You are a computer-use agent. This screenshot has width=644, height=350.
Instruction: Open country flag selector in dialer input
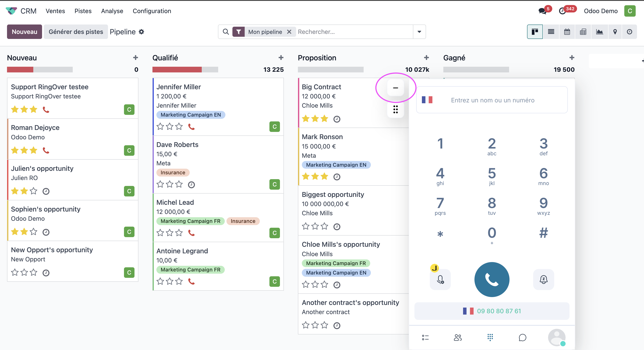tap(427, 100)
